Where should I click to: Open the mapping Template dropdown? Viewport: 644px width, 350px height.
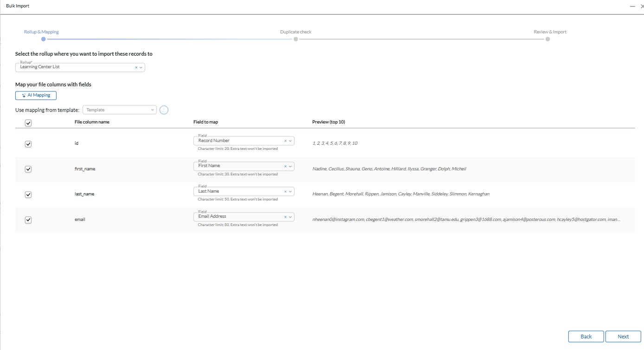click(119, 110)
